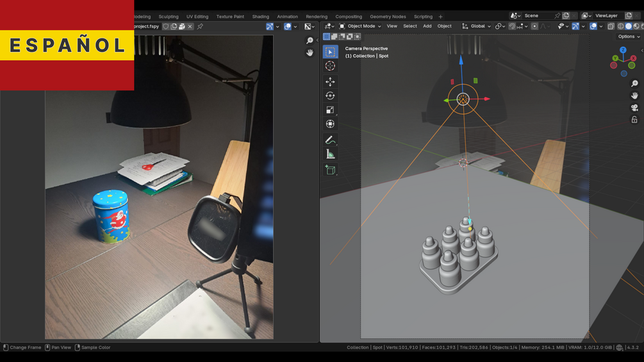Viewport: 644px width, 362px height.
Task: Toggle overlays in 3D viewport header
Action: tap(593, 26)
